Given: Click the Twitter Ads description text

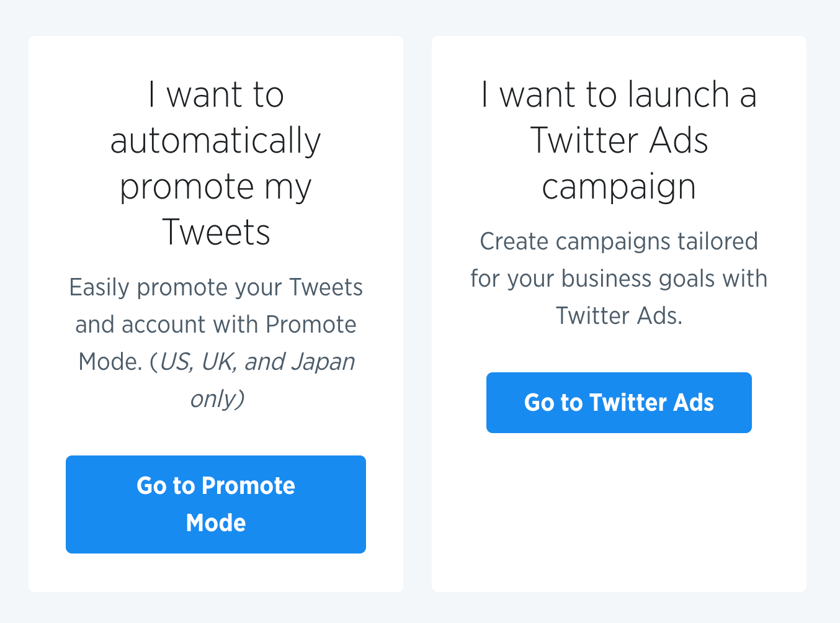Looking at the screenshot, I should [x=619, y=278].
